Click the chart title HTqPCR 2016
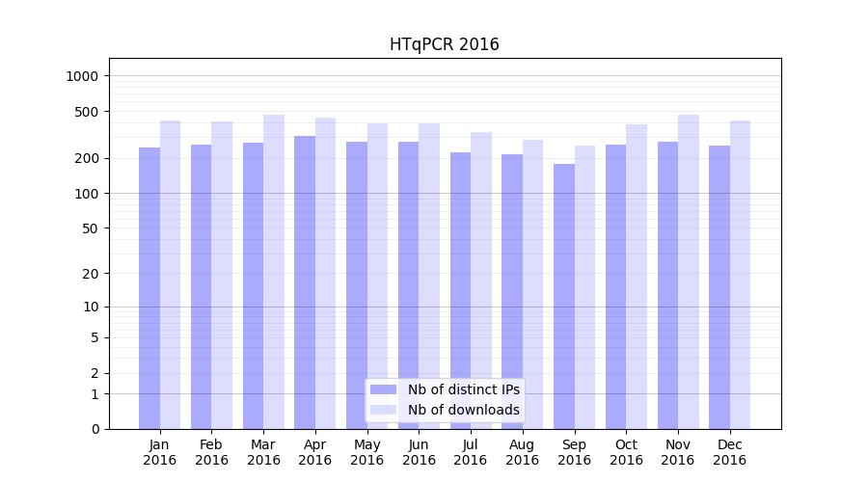Screen dimensions: 868x482 [444, 44]
